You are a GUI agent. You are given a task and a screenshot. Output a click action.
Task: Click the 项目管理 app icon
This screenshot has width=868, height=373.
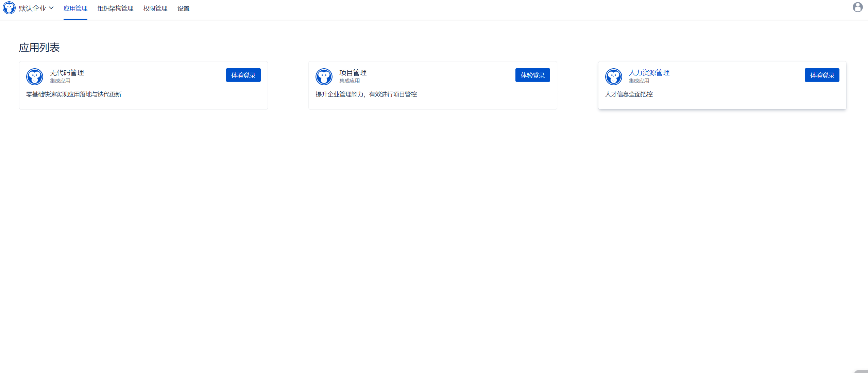point(324,76)
